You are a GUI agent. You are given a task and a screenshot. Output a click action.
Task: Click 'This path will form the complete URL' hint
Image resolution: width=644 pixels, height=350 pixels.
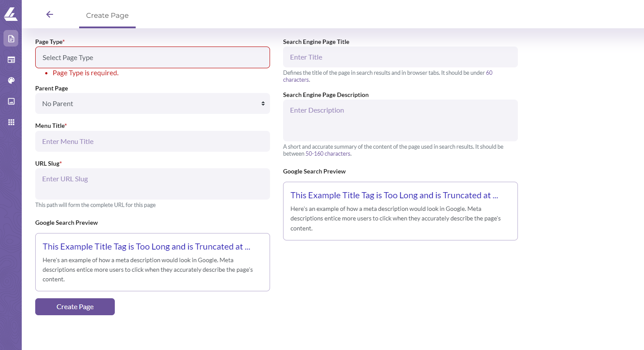coord(95,205)
